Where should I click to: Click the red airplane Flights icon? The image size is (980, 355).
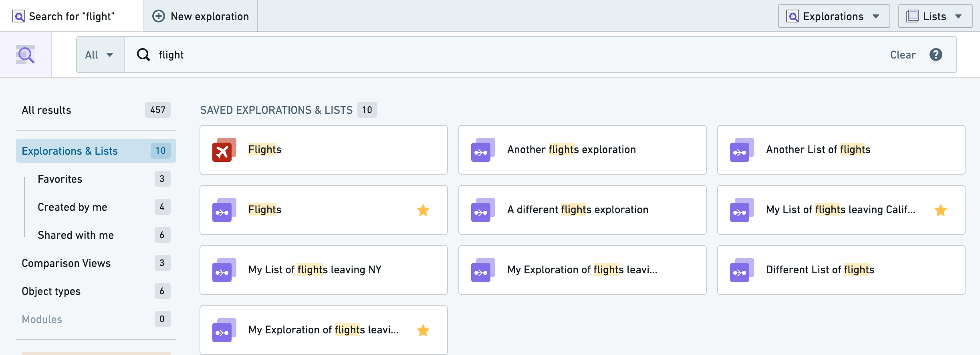point(224,150)
